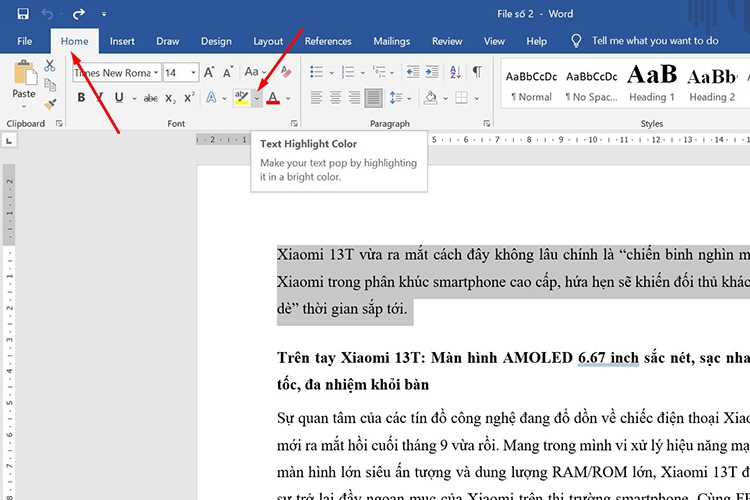Open Text Highlight Color dropdown arrow
This screenshot has height=500, width=750.
point(257,98)
